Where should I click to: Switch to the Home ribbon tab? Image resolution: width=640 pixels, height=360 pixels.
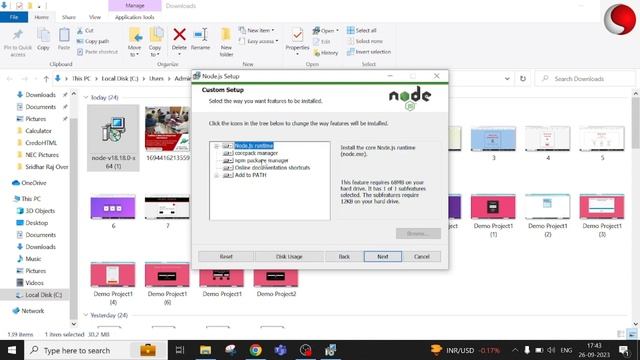tap(41, 17)
